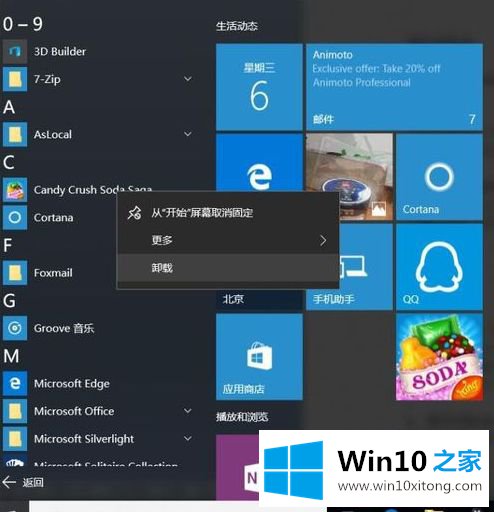This screenshot has height=512, width=494.
Task: Click the letter F section header
Action: point(8,245)
